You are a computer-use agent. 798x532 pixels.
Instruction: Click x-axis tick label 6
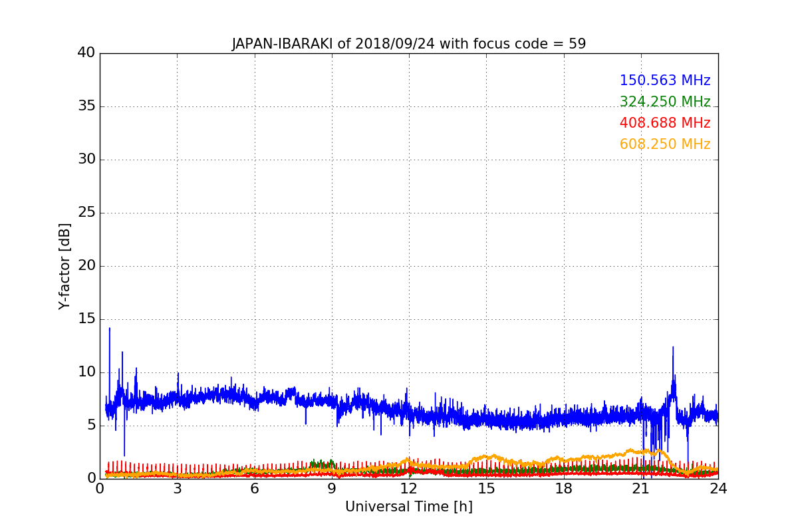tap(254, 488)
